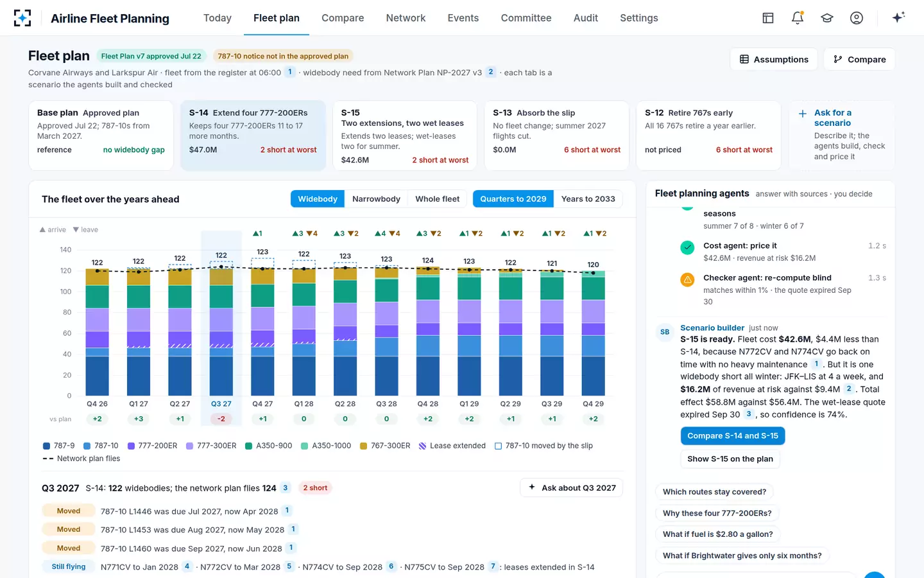Screen dimensions: 924x578
Task: Click the Cost agent green check icon
Action: 687,247
